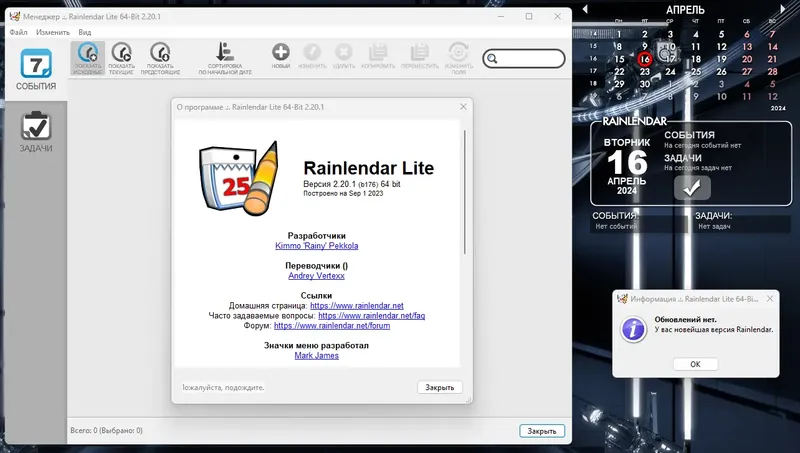800x453 pixels.
Task: Click the Изменить поля toolbar icon
Action: click(458, 58)
